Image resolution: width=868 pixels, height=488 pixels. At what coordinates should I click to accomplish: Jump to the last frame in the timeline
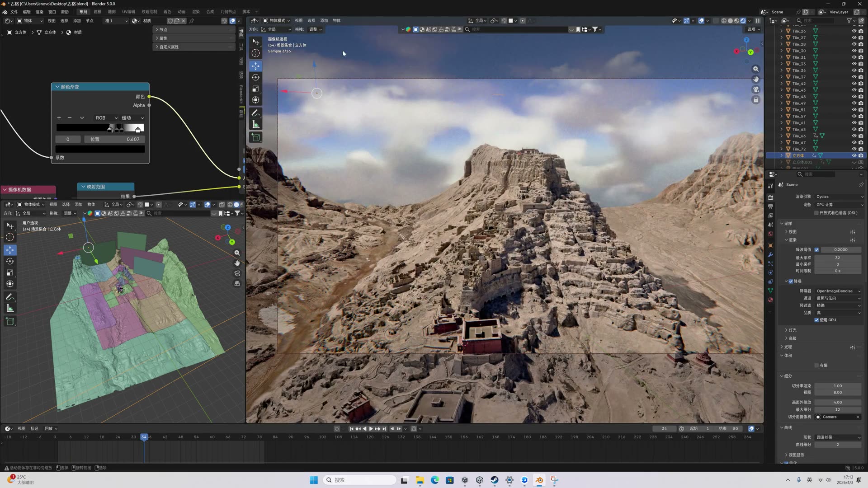tap(384, 429)
